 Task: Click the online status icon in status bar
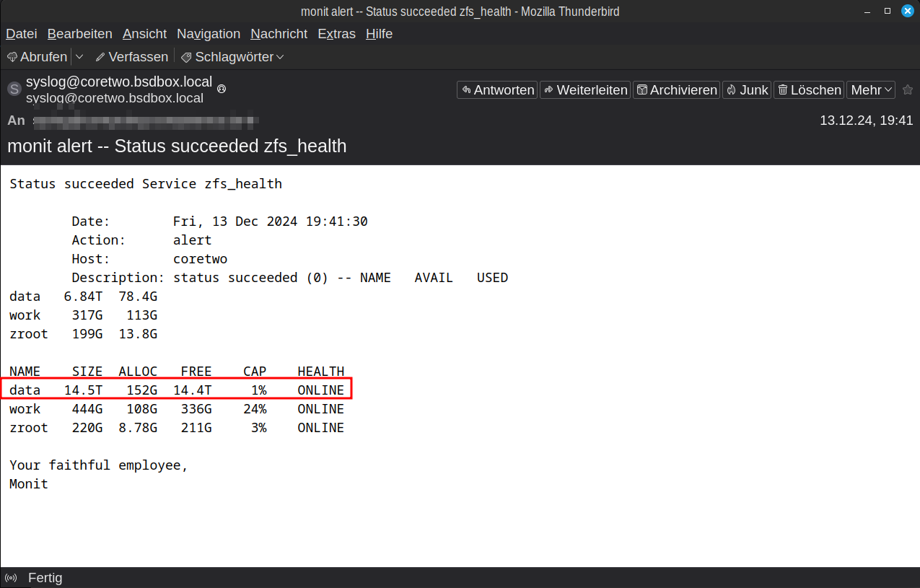coord(11,578)
